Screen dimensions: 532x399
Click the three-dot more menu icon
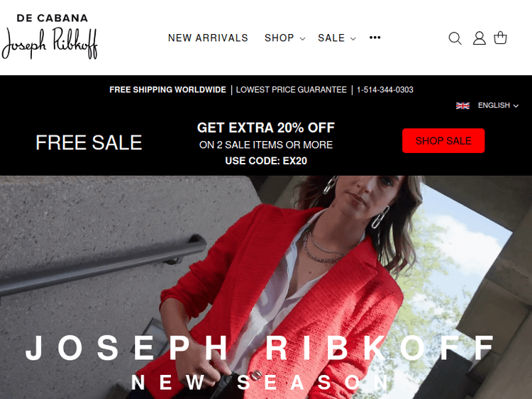click(x=375, y=38)
